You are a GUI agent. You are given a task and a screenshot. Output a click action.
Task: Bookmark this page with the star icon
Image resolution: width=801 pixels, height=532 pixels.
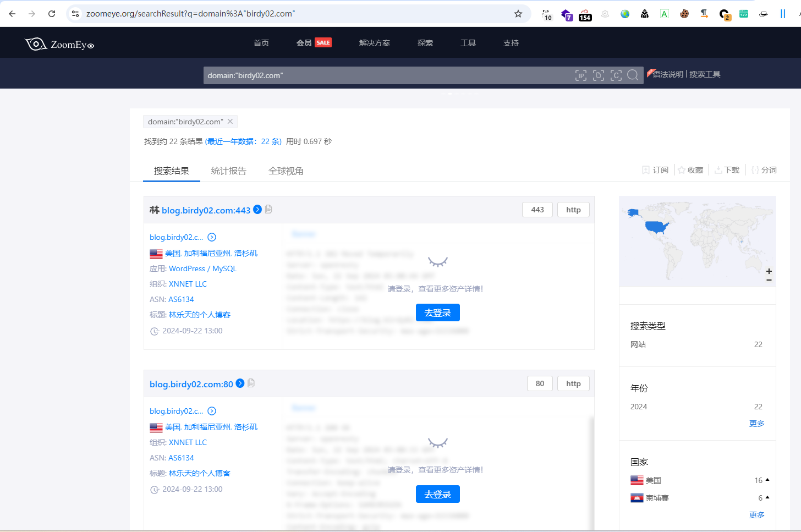(x=518, y=14)
